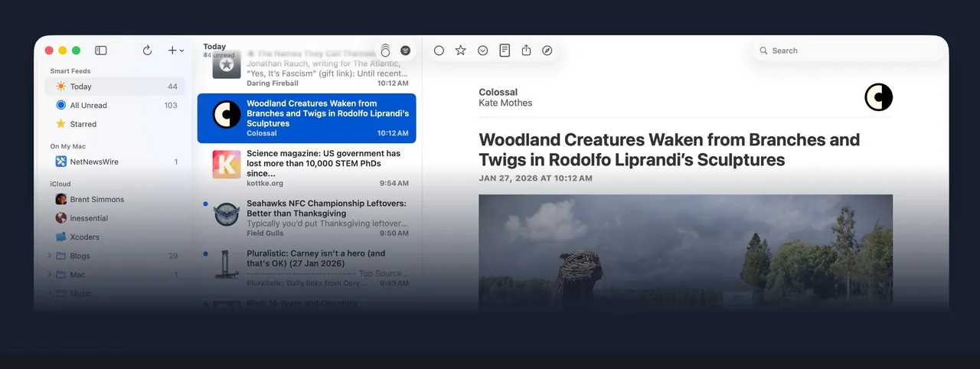Screen dimensions: 980x369
Task: Toggle read/unread circle in article toolbar
Action: (439, 51)
